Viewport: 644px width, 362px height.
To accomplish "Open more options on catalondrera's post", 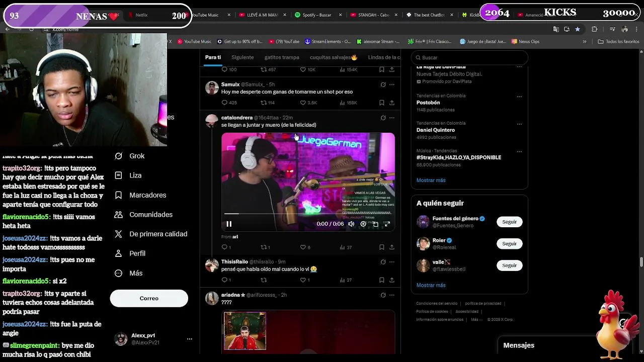I will pos(392,118).
